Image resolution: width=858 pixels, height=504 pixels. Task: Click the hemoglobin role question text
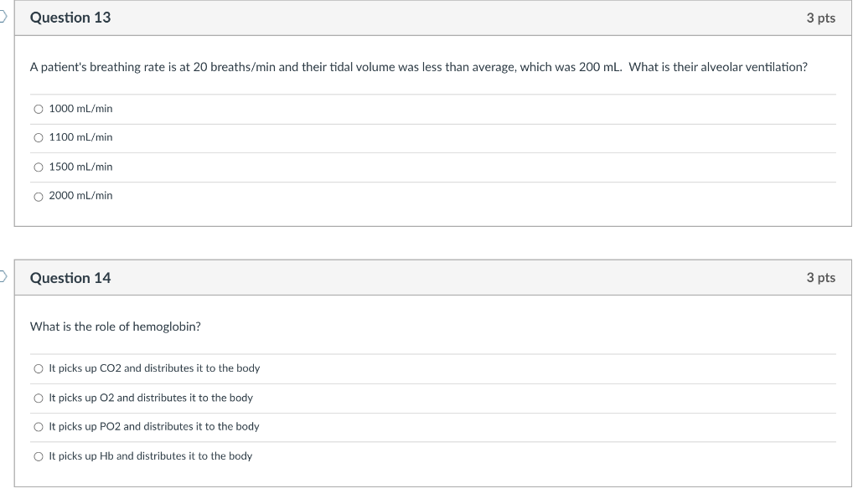[116, 327]
